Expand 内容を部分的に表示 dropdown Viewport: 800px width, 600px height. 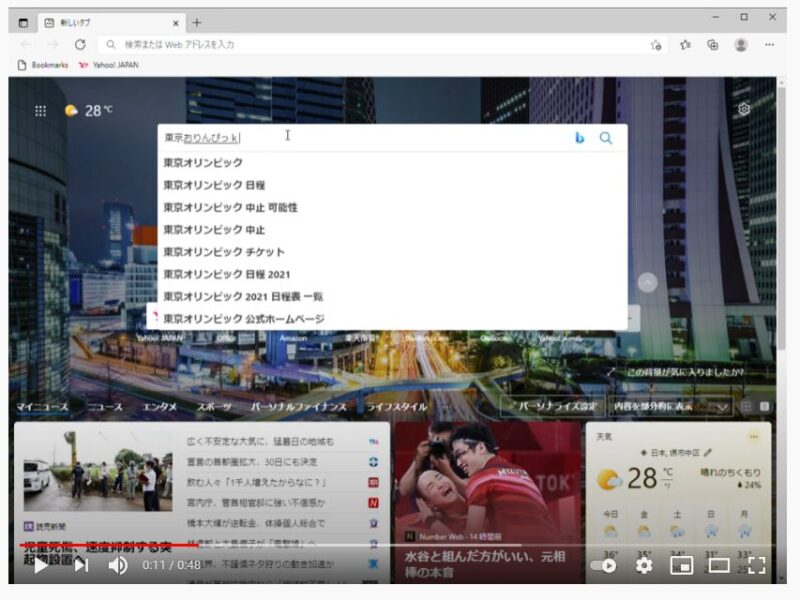[670, 407]
